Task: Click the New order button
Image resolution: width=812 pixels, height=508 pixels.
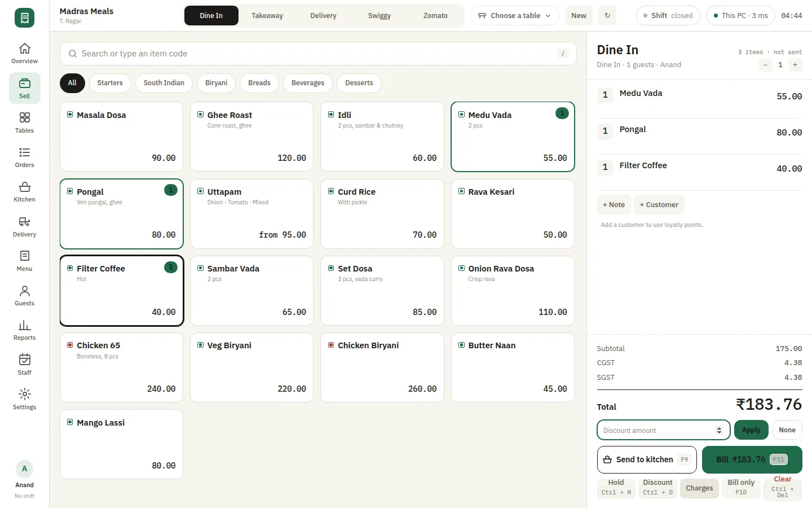Action: click(x=579, y=16)
